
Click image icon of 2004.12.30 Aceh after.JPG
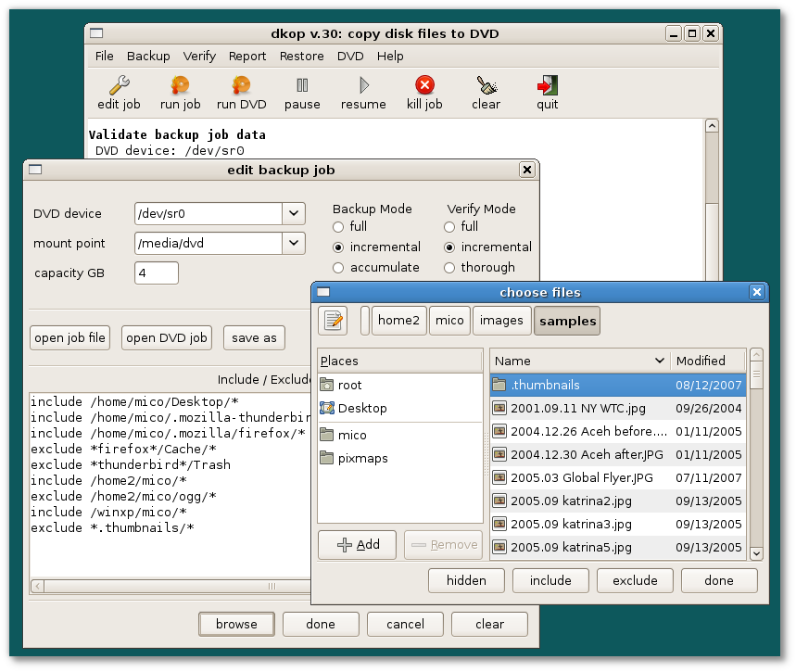click(x=499, y=454)
